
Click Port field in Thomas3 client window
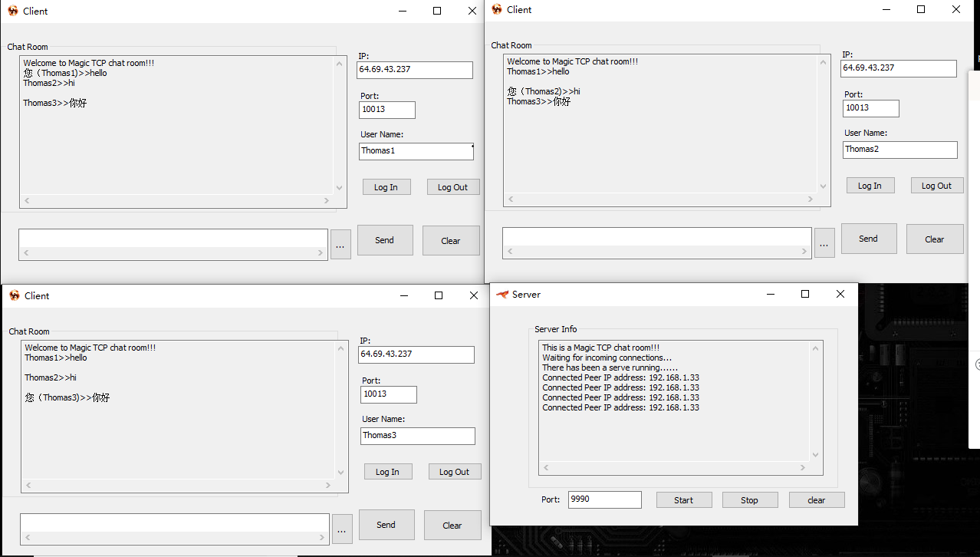[x=389, y=394]
